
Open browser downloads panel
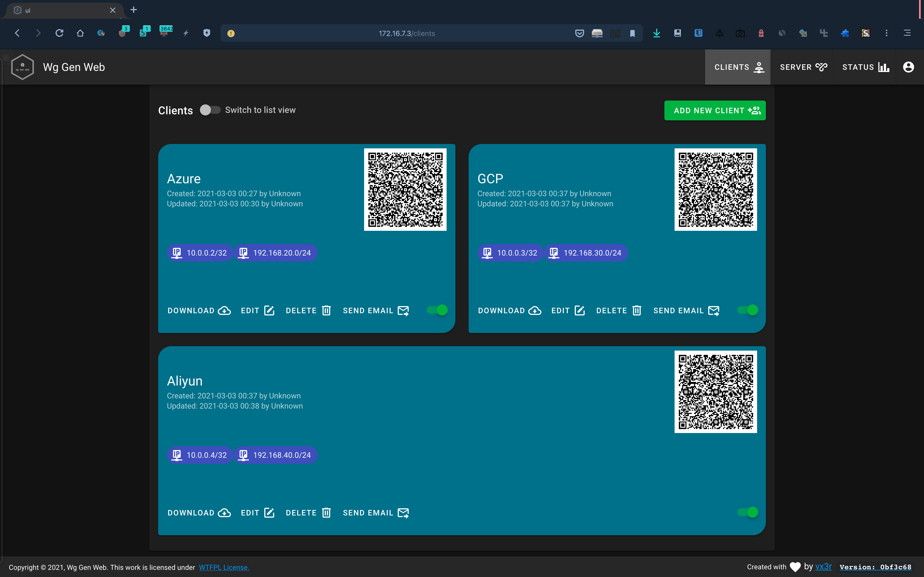pos(656,33)
